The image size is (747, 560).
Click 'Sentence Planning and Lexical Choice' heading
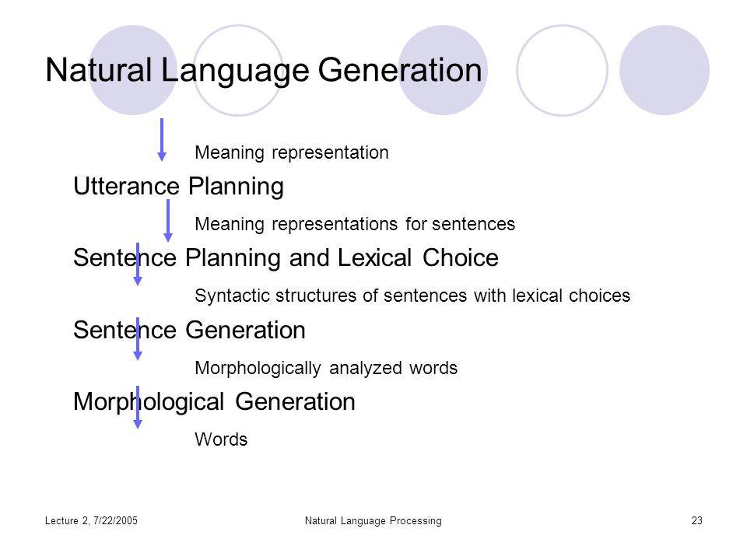point(286,257)
